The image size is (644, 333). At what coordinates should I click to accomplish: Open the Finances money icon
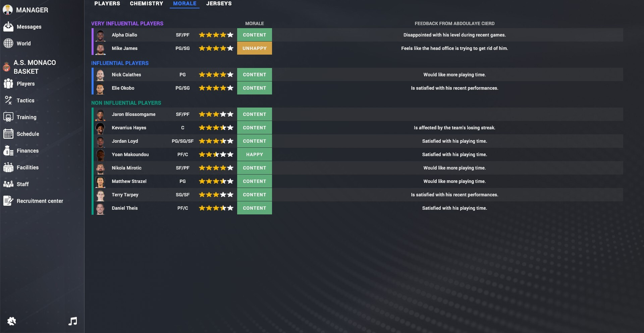[8, 151]
